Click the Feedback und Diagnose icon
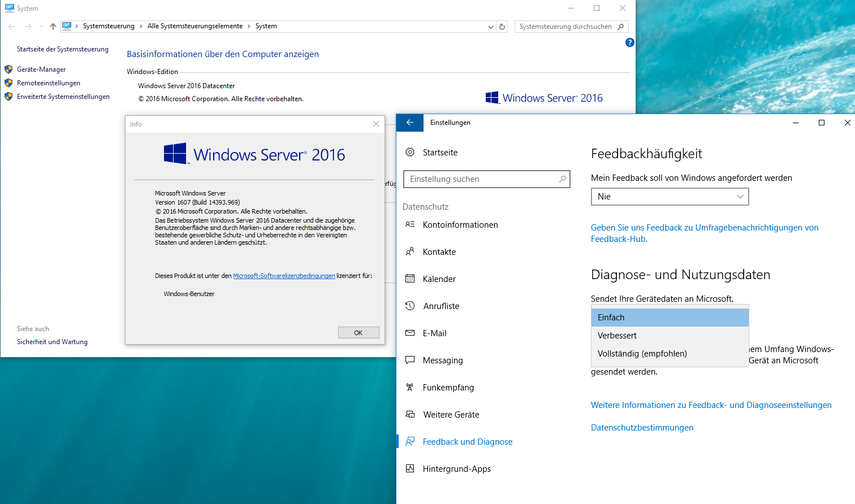The width and height of the screenshot is (855, 504). point(410,441)
